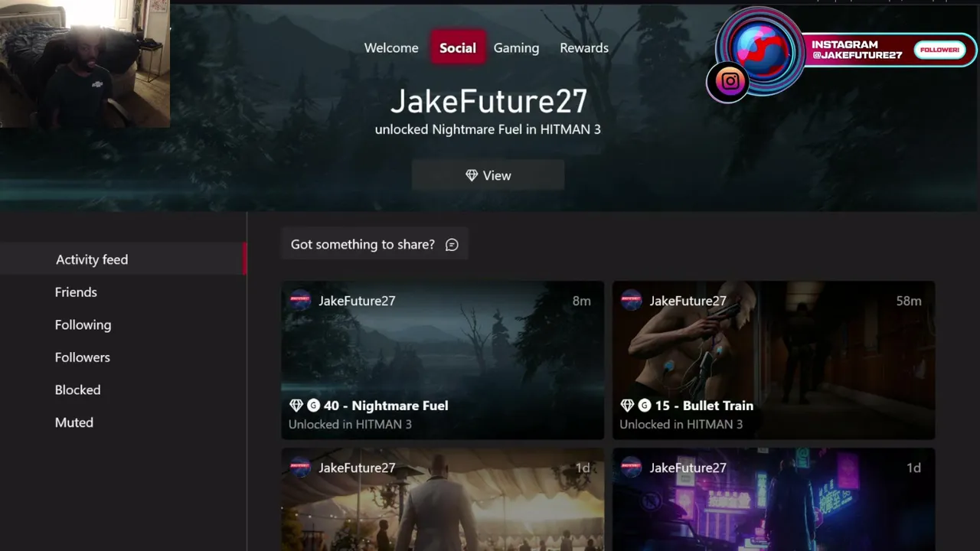980x551 pixels.
Task: Open the Rewards tab
Action: [x=584, y=47]
